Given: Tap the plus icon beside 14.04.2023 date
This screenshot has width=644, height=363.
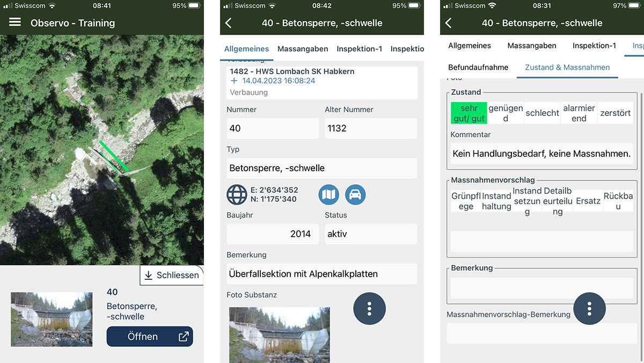Looking at the screenshot, I should (234, 81).
